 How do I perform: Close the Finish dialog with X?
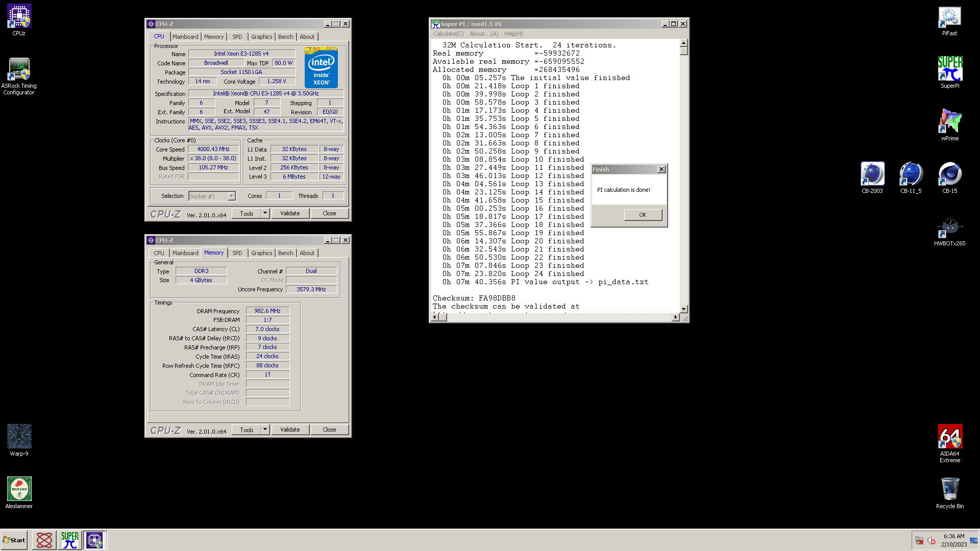pos(661,169)
